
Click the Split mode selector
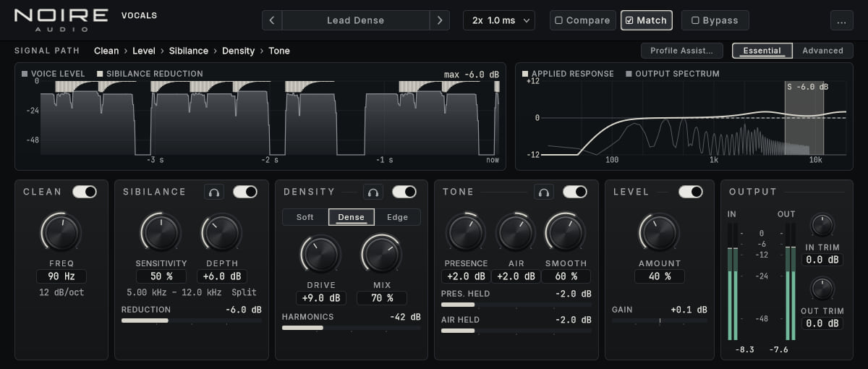(x=244, y=292)
